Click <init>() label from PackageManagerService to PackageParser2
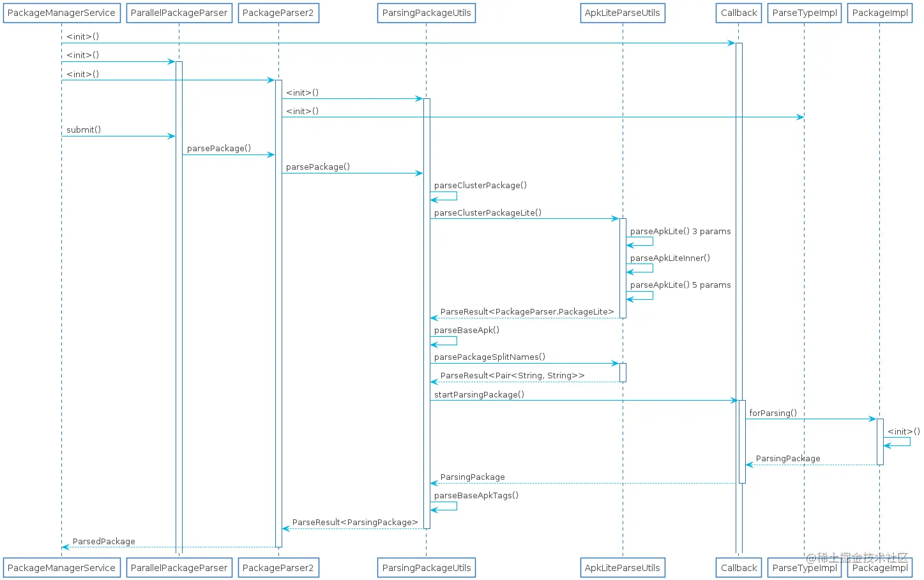 (83, 74)
